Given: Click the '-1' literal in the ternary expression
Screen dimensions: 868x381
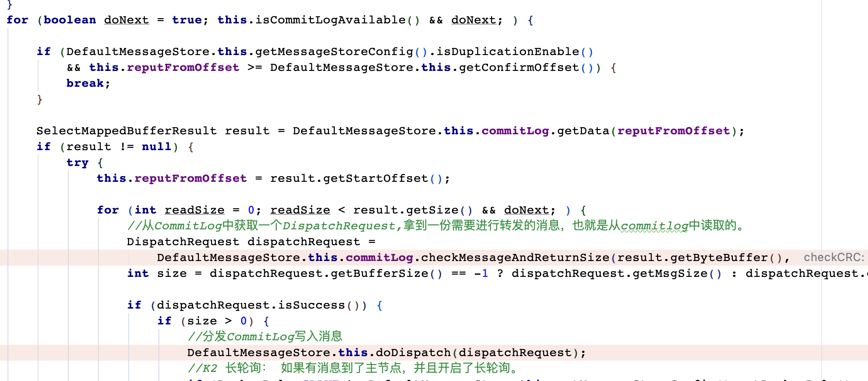Looking at the screenshot, I should click(x=481, y=273).
